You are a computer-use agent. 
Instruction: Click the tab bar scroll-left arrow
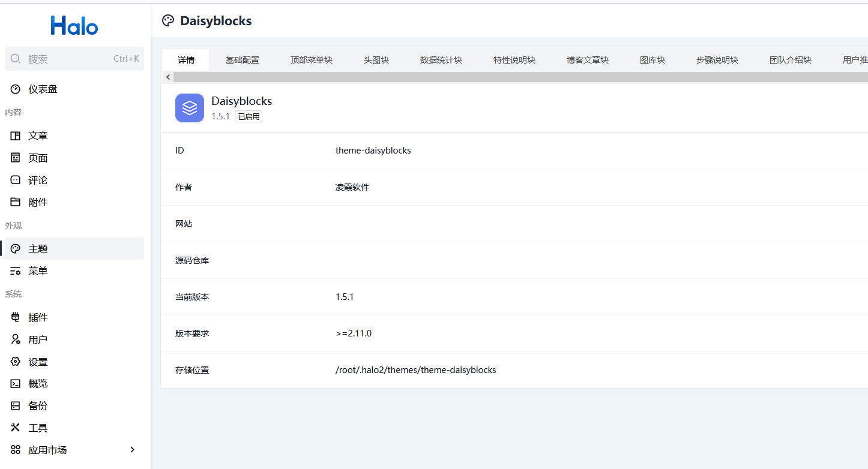coord(168,77)
